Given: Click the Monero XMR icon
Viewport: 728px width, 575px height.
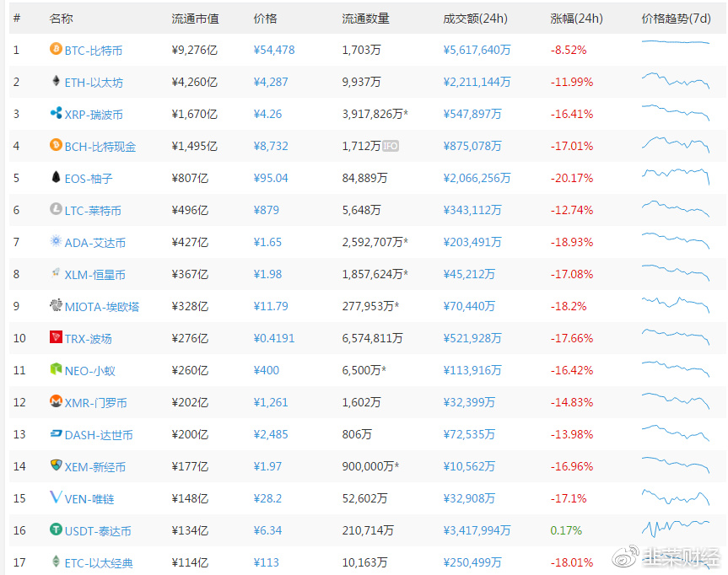Looking at the screenshot, I should click(x=56, y=401).
